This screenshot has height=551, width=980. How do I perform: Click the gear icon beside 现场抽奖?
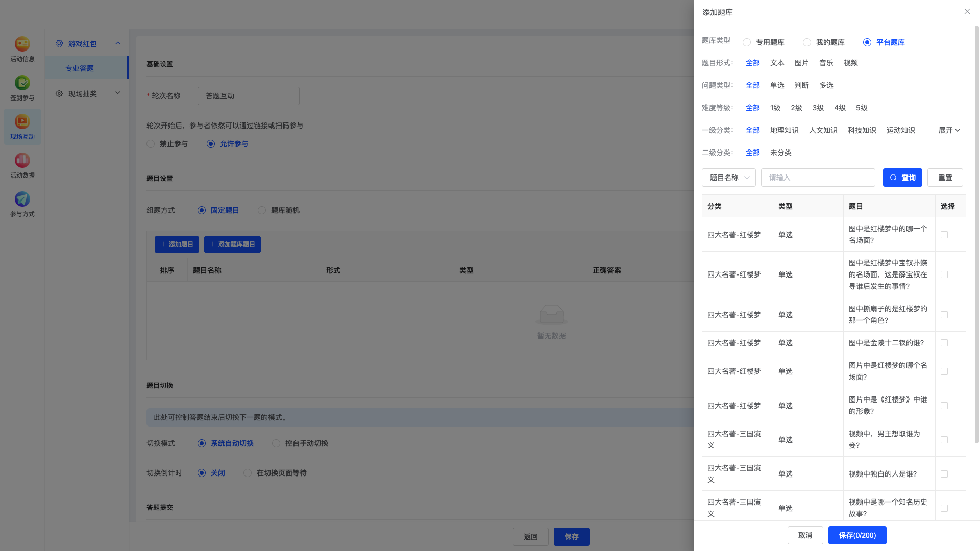(59, 94)
